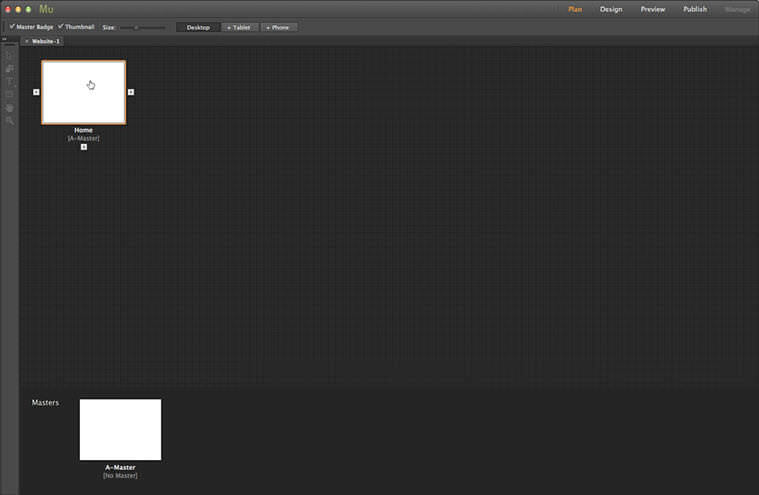Viewport: 759px width, 495px height.
Task: Select the Crop tool in sidebar
Action: [x=10, y=68]
